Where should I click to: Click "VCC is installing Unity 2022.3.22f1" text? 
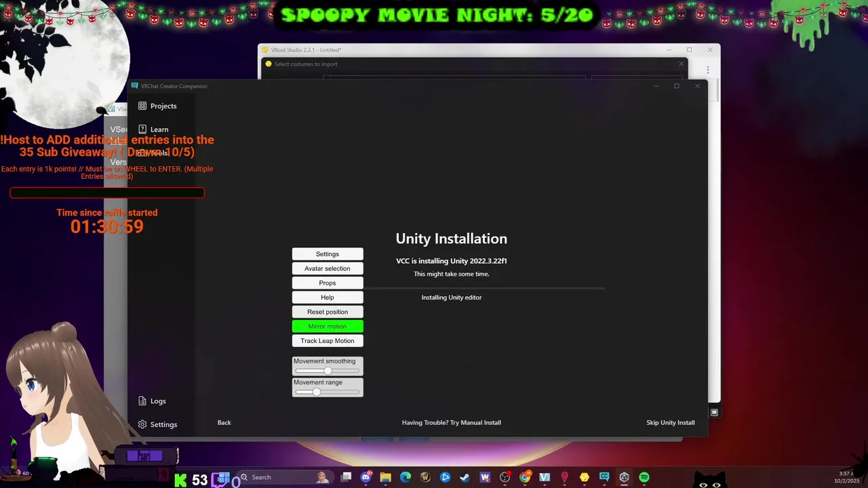[x=452, y=261]
